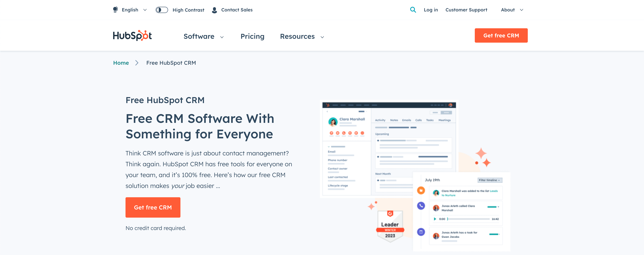The height and width of the screenshot is (255, 644).
Task: Click the G2 Leader Winter 2023 badge
Action: (x=390, y=226)
